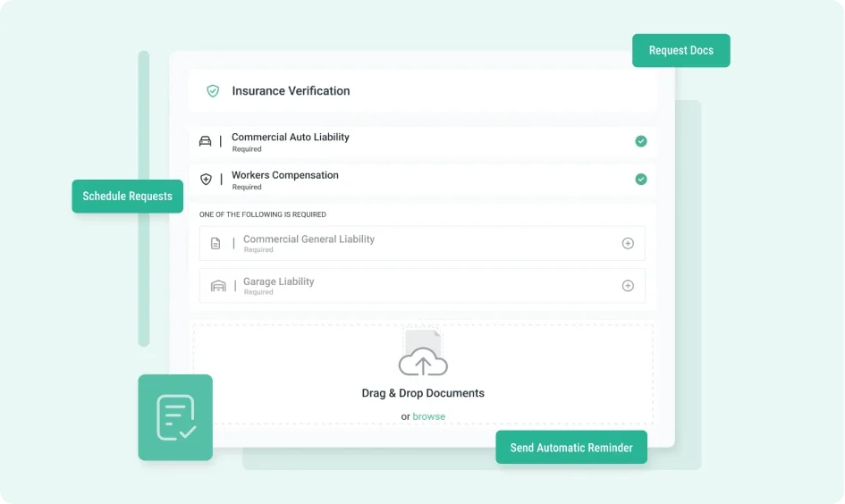Select the Workers Compensation label
845x504 pixels.
pos(285,175)
